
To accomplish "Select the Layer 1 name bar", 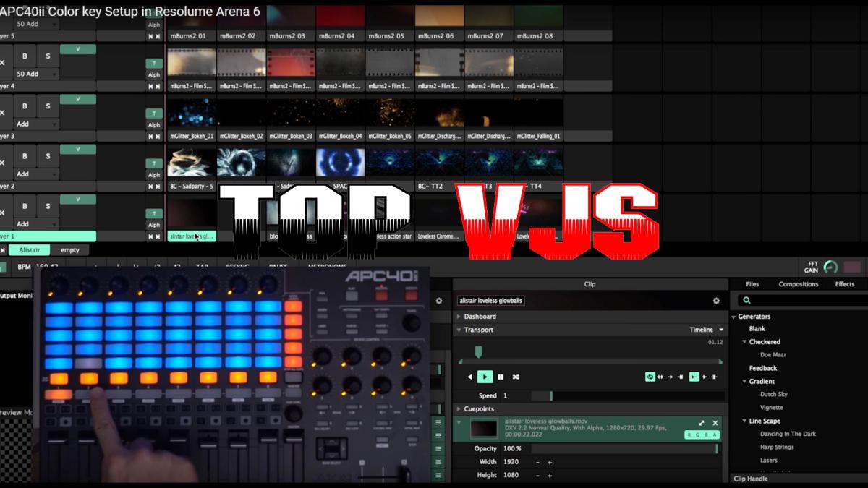I will 48,236.
